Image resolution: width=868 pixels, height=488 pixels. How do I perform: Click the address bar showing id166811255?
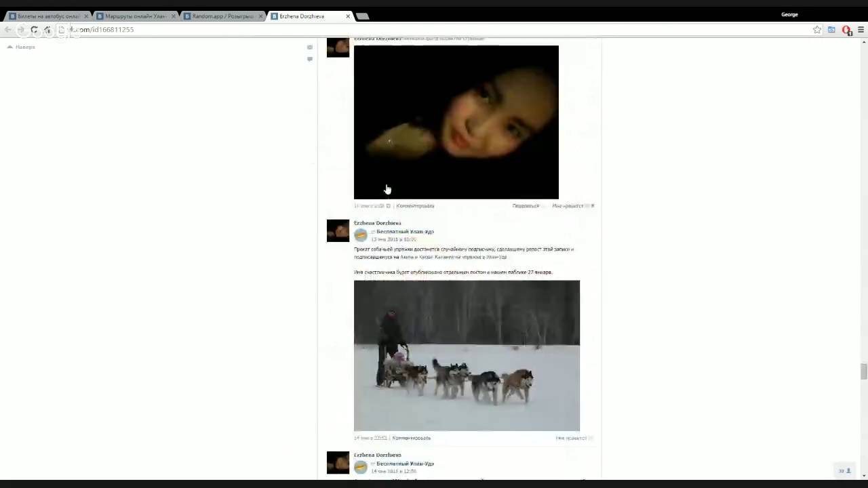tap(434, 30)
